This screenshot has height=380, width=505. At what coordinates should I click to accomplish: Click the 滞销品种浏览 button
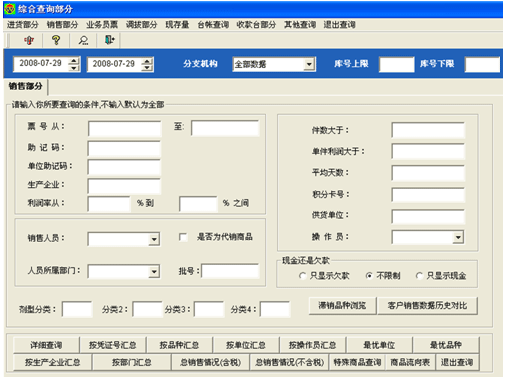click(342, 306)
